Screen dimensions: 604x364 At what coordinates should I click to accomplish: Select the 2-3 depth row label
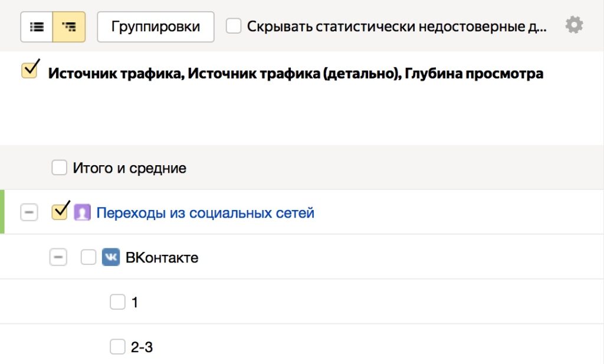point(142,347)
